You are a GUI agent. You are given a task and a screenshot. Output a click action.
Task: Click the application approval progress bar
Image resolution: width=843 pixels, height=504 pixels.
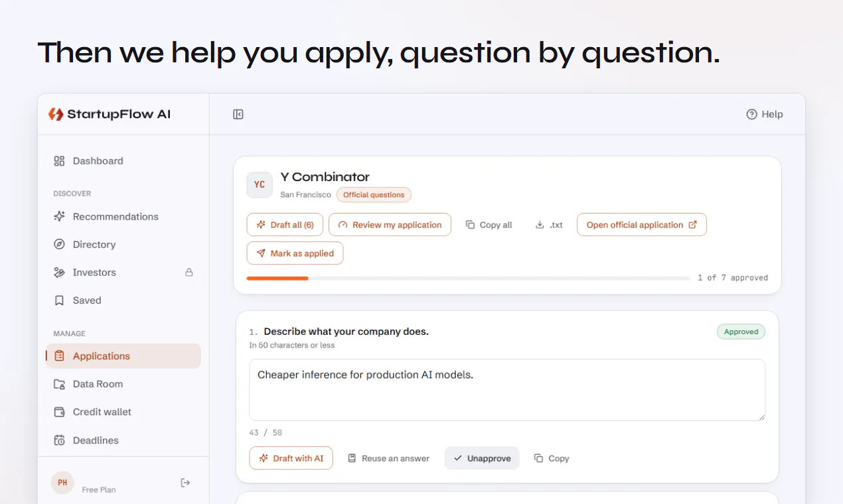[x=468, y=279]
